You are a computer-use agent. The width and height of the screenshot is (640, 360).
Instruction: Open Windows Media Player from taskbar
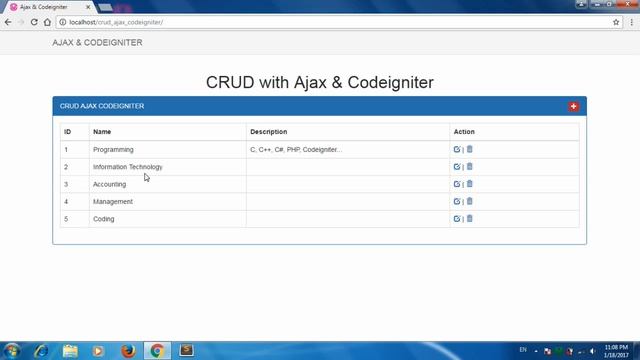[x=98, y=351]
